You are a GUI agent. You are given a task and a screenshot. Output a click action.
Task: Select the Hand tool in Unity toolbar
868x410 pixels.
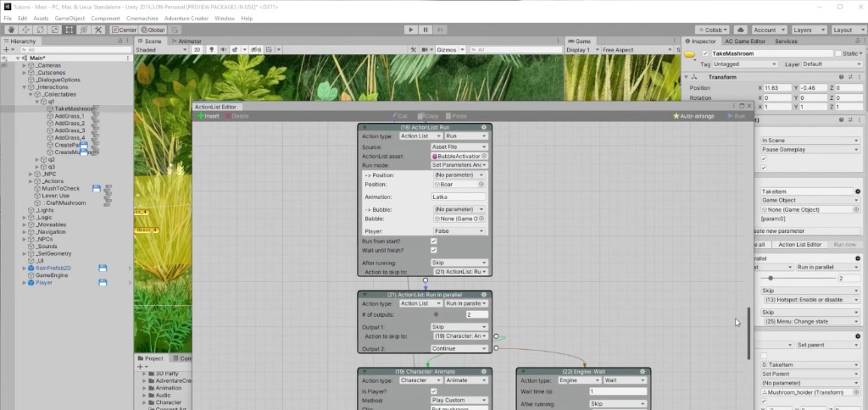10,30
